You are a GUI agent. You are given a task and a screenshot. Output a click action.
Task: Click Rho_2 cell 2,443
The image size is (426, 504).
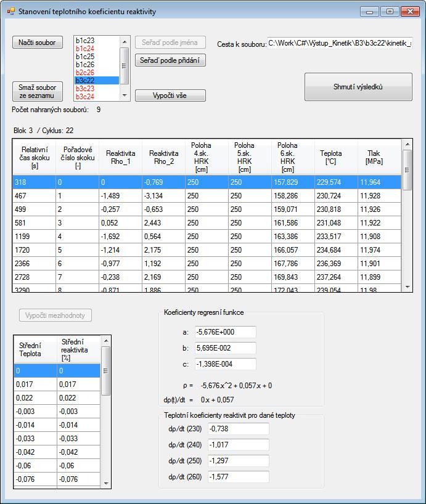(x=163, y=223)
